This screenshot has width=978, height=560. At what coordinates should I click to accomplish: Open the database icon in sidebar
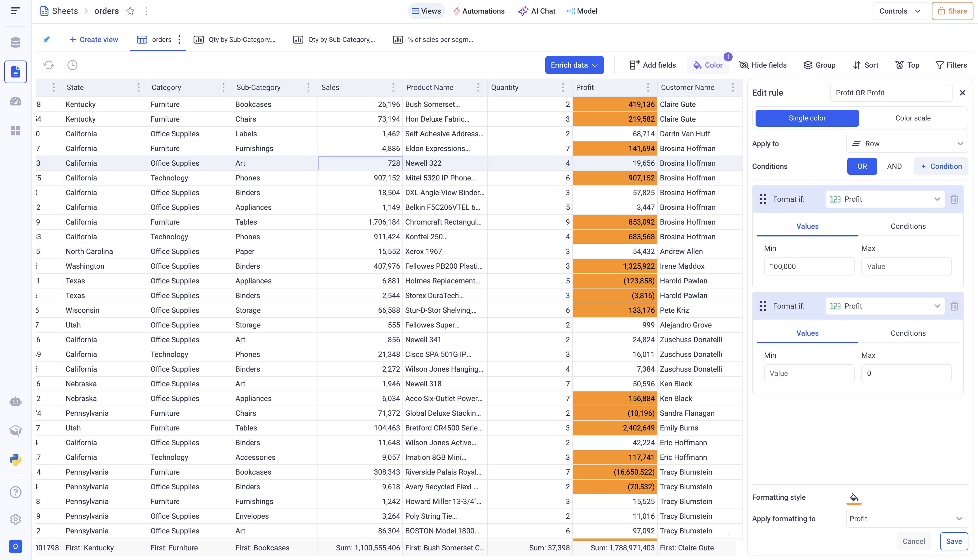pos(15,42)
